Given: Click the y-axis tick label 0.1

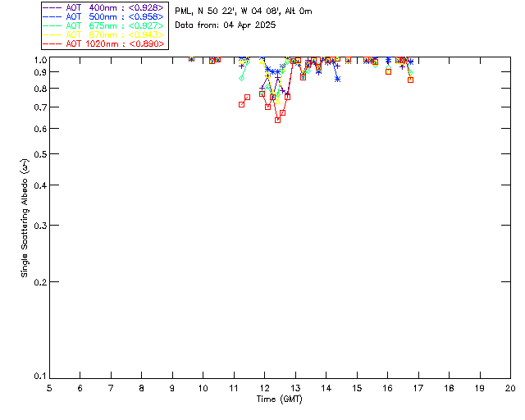Looking at the screenshot, I should coord(40,377).
